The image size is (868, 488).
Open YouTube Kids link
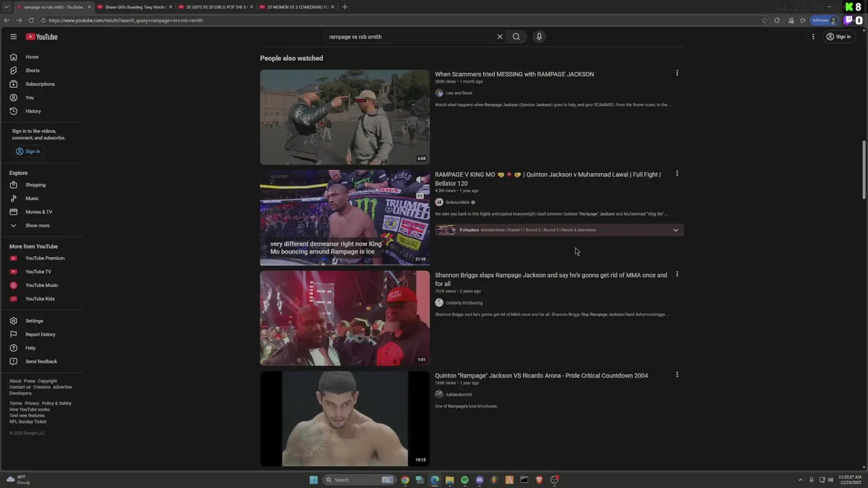click(x=40, y=299)
